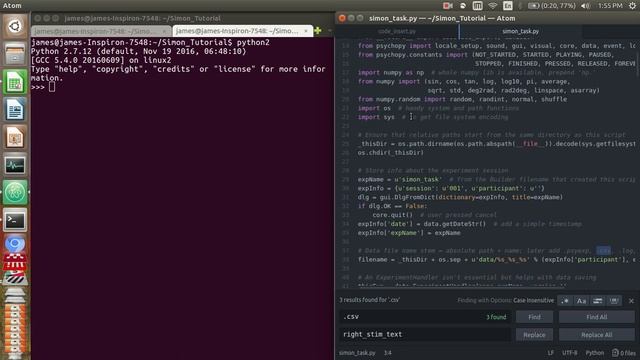The height and width of the screenshot is (360, 640).
Task: Open the Atom editor launcher icon
Action: click(15, 193)
